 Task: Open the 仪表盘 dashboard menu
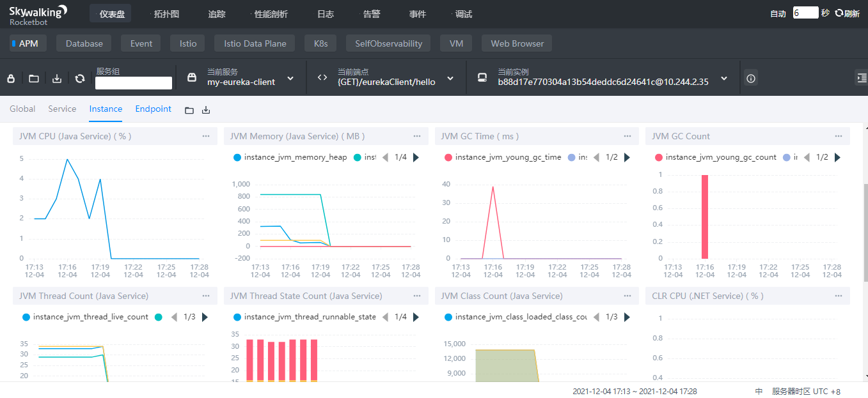111,14
